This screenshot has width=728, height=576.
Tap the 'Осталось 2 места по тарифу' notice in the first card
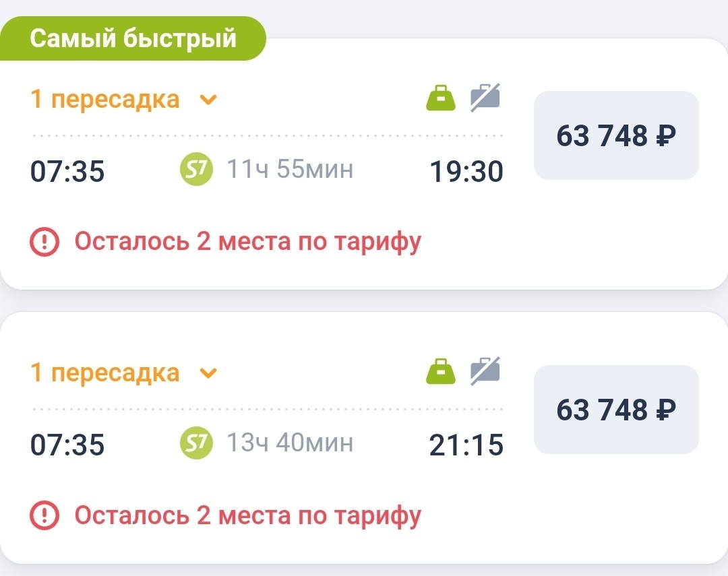click(x=247, y=241)
